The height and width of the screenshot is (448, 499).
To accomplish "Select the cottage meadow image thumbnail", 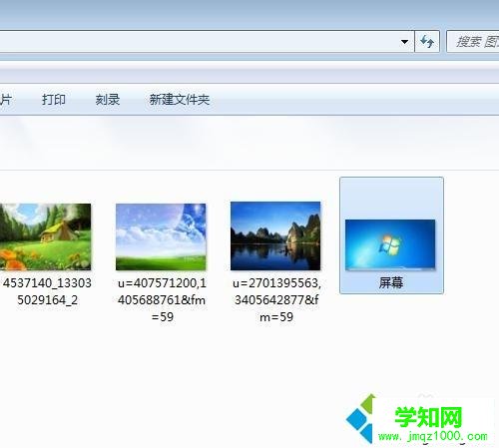I will click(45, 236).
